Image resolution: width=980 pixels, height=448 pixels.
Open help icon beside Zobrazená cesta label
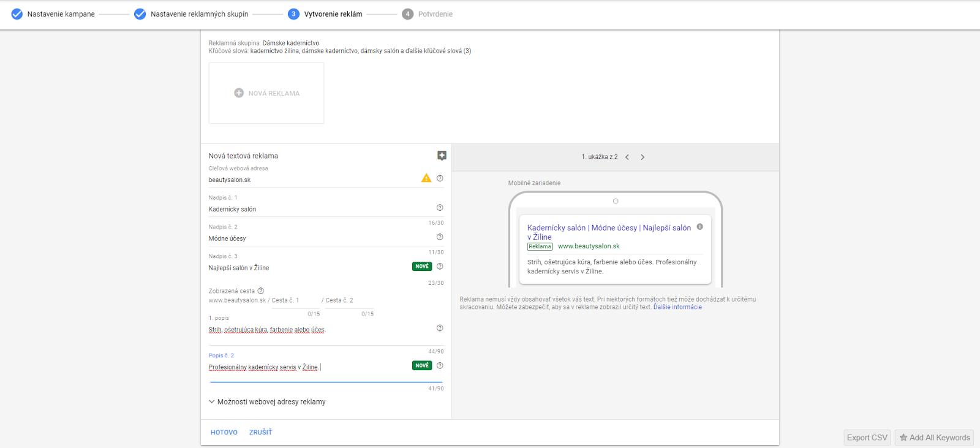pos(261,291)
